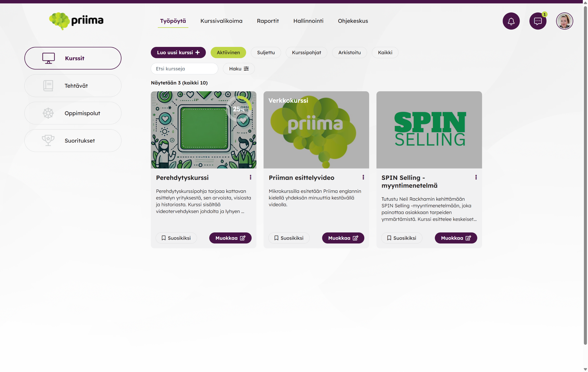
Task: Click Muokkaa on SPIN Selling card
Action: click(456, 238)
